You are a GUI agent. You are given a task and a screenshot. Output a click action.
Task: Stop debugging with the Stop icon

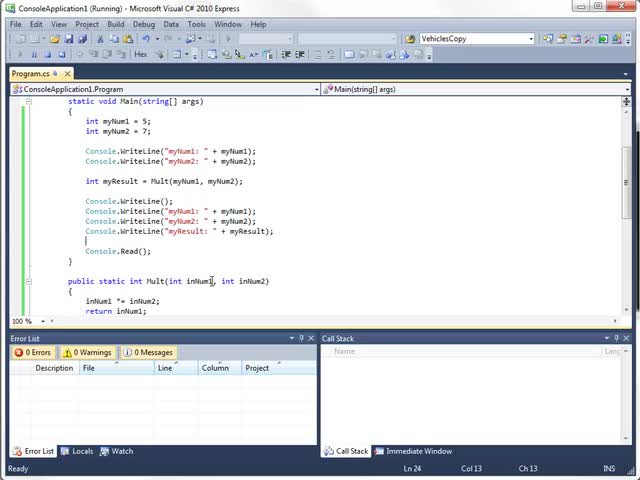pos(48,54)
